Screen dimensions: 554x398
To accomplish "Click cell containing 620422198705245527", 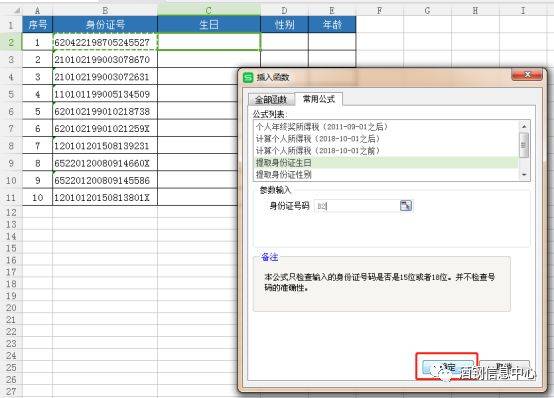I will pos(105,42).
